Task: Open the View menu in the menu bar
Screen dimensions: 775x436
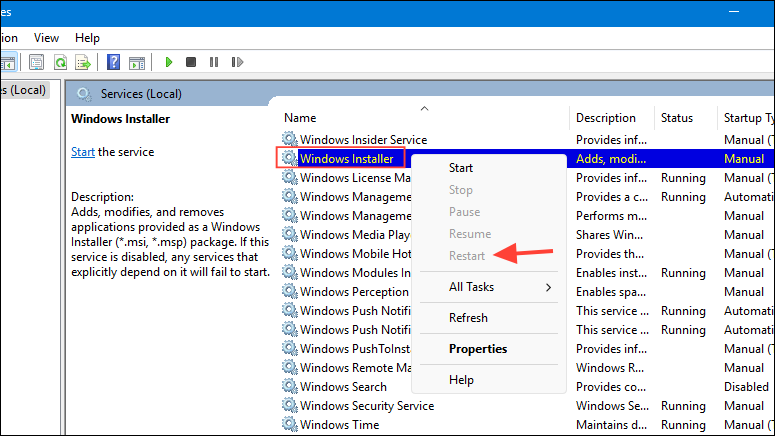Action: click(x=46, y=38)
